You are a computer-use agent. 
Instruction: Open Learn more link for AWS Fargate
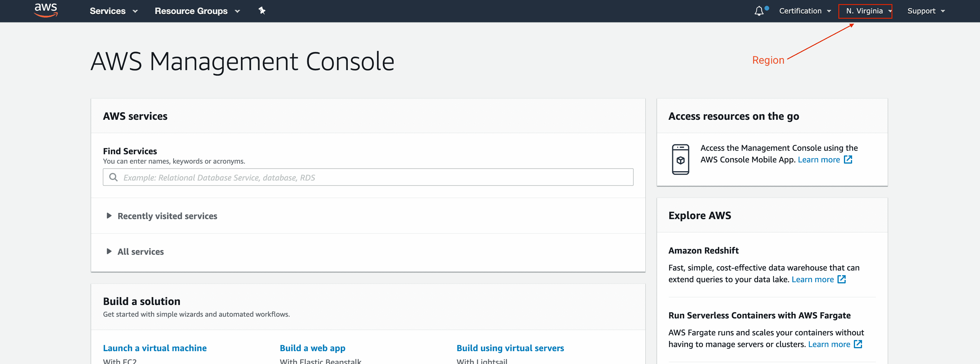coord(829,344)
